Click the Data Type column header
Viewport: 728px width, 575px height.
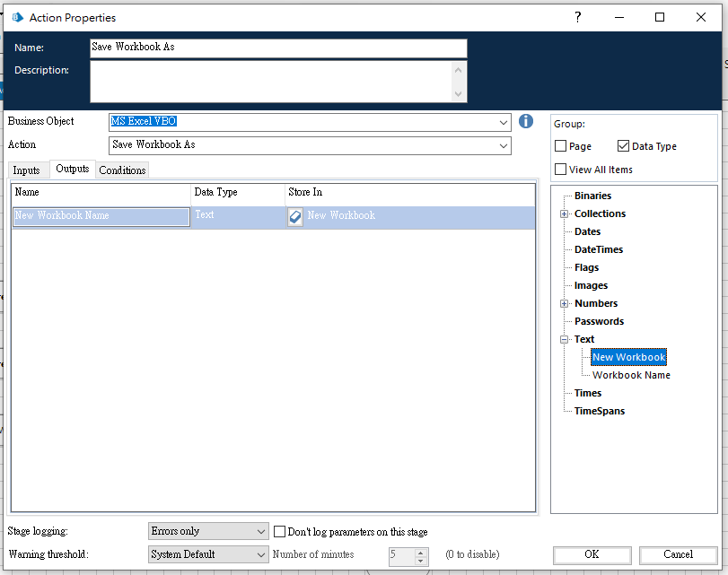pos(238,193)
